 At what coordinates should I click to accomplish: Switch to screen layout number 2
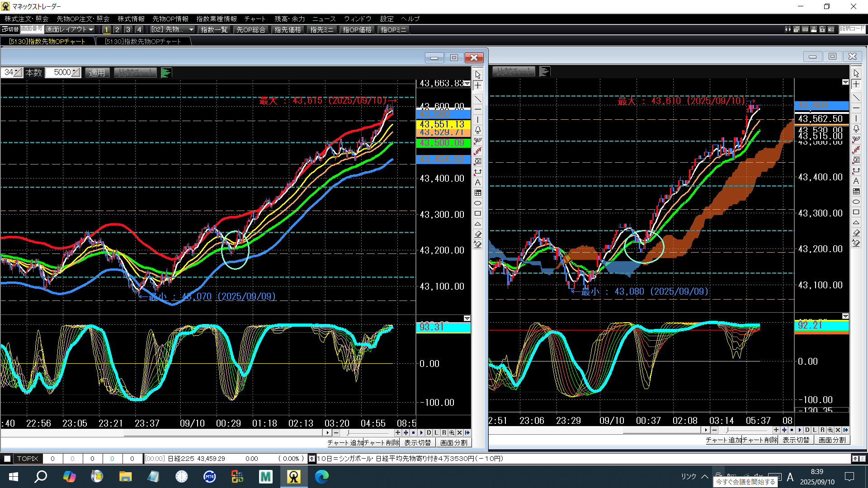click(x=117, y=29)
